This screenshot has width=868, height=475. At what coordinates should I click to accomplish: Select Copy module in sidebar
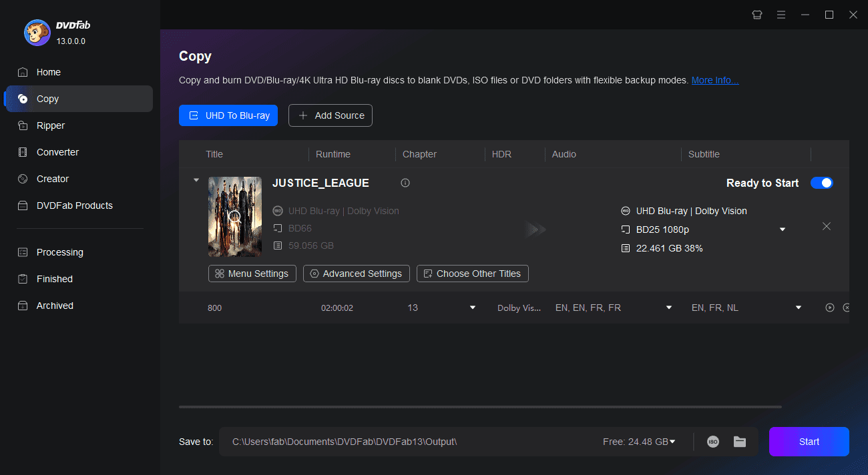pos(79,99)
